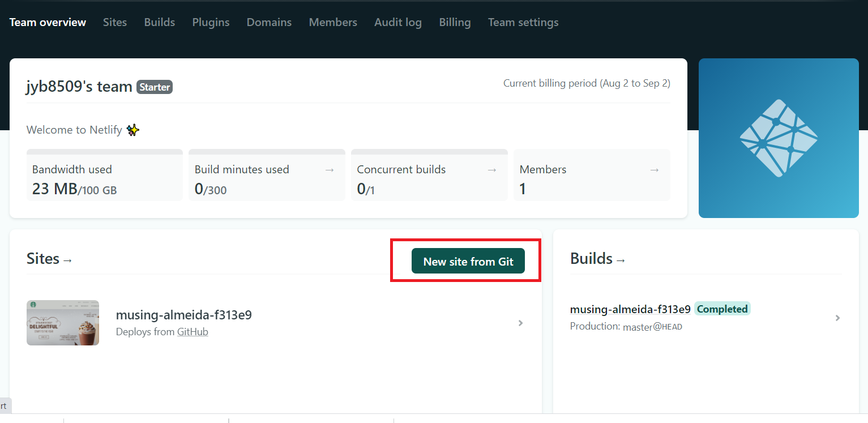
Task: Click the Concurrent builds arrow
Action: pos(492,170)
